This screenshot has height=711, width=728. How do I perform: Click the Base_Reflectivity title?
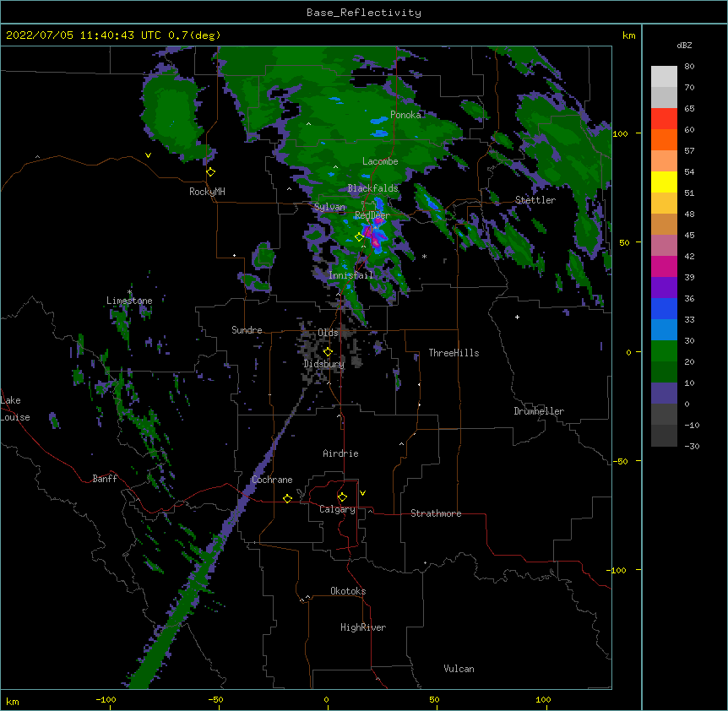pyautogui.click(x=364, y=13)
